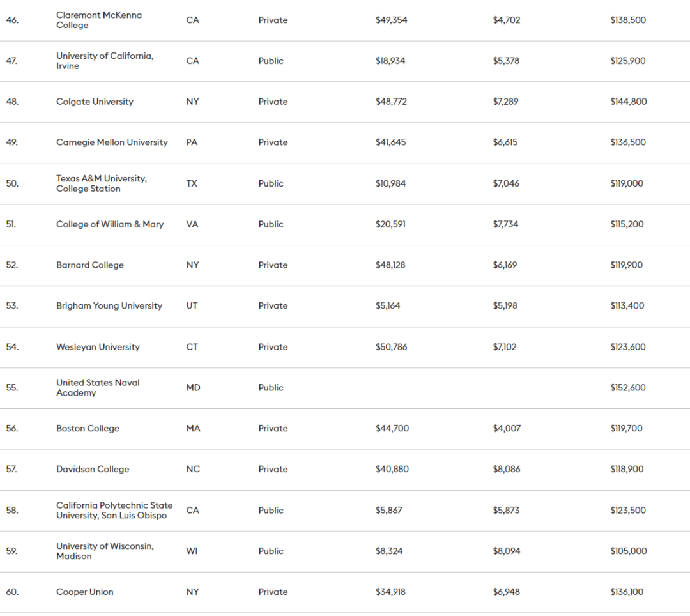Click United States Naval Academy name

[x=98, y=388]
